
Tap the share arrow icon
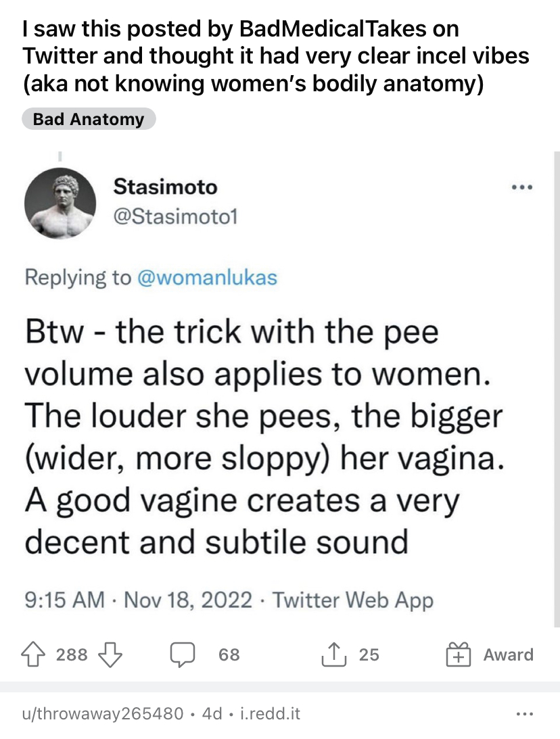pyautogui.click(x=333, y=654)
